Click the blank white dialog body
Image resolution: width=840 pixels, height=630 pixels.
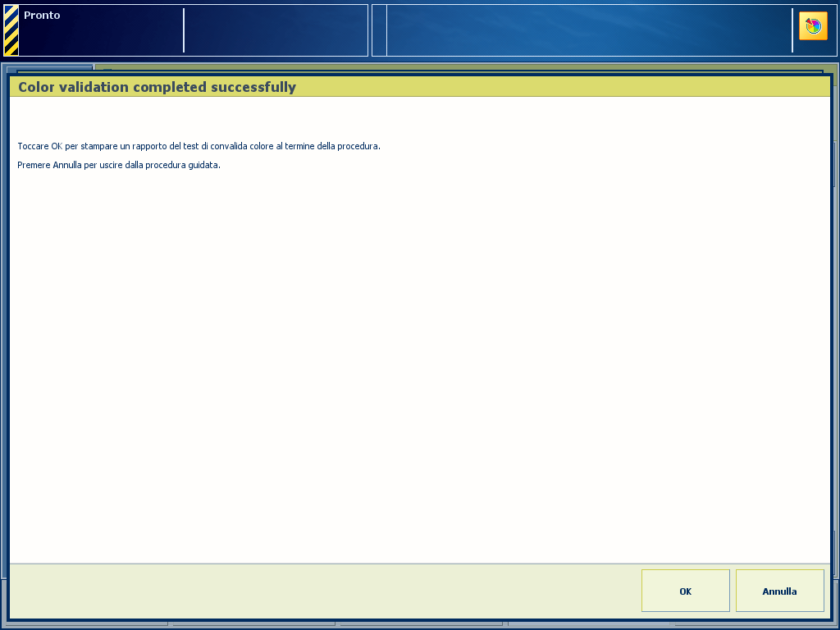click(419, 364)
